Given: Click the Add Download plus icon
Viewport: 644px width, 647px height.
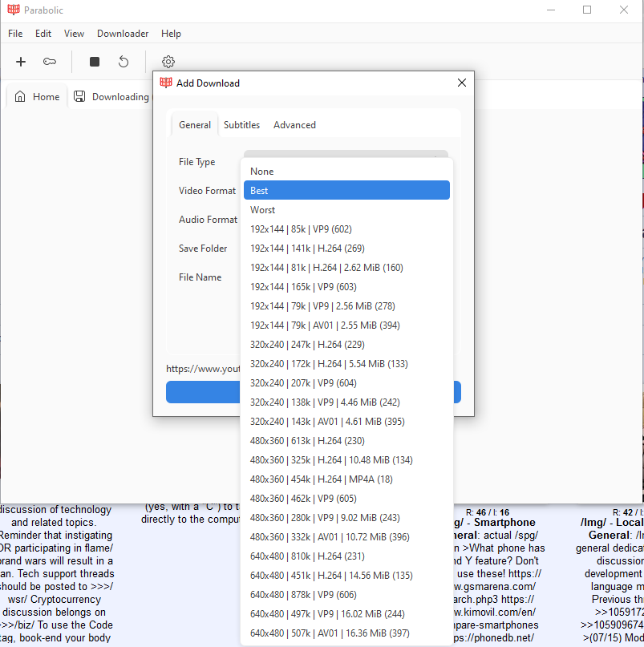Looking at the screenshot, I should [21, 62].
